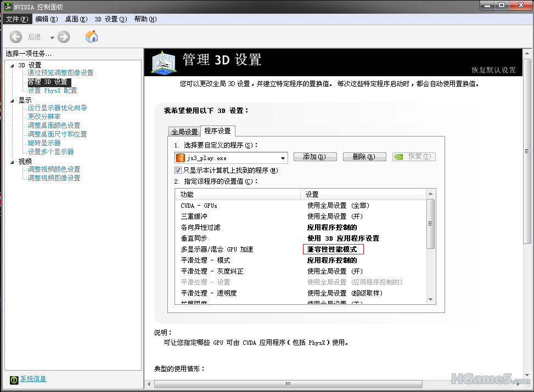Click the main panel horizontal scrollbar thumb
The width and height of the screenshot is (534, 392).
tap(288, 384)
